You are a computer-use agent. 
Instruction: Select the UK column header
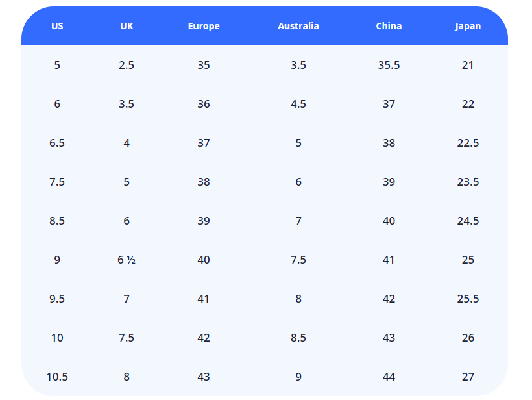(127, 27)
